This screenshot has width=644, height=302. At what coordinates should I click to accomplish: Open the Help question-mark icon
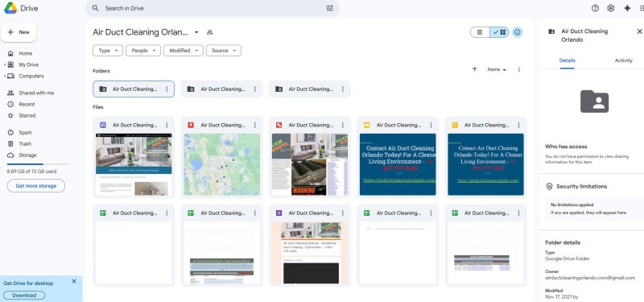coord(595,8)
